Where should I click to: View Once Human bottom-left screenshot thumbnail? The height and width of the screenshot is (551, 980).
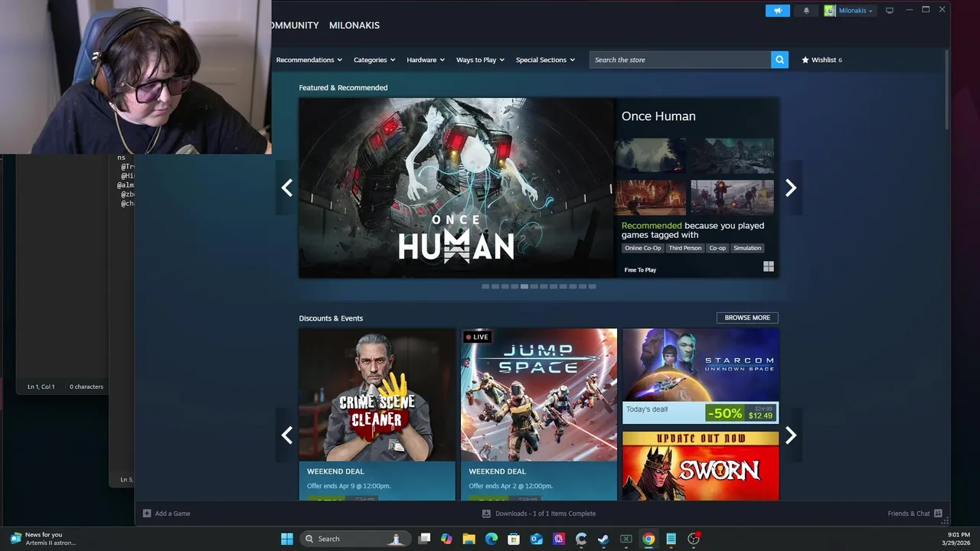click(x=650, y=197)
